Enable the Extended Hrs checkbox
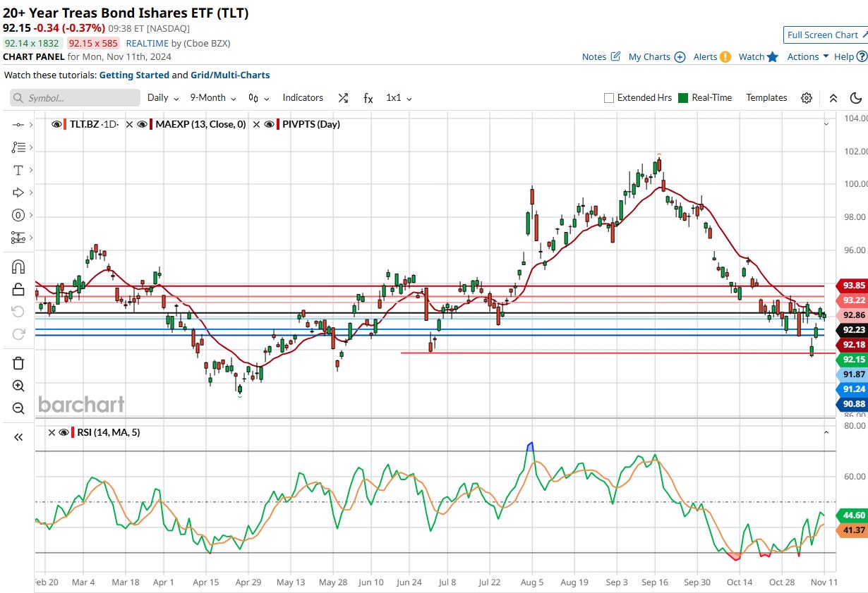Image resolution: width=868 pixels, height=593 pixels. [x=608, y=98]
